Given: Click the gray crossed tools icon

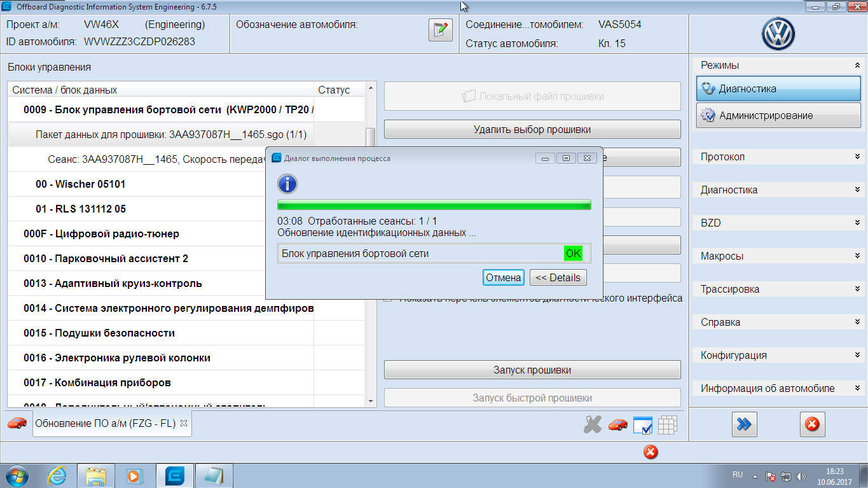Looking at the screenshot, I should (592, 424).
